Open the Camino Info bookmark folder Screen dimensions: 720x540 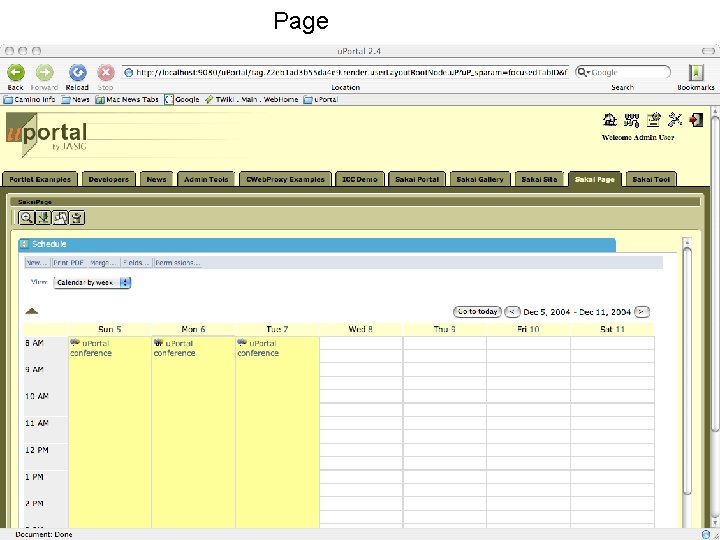30,99
